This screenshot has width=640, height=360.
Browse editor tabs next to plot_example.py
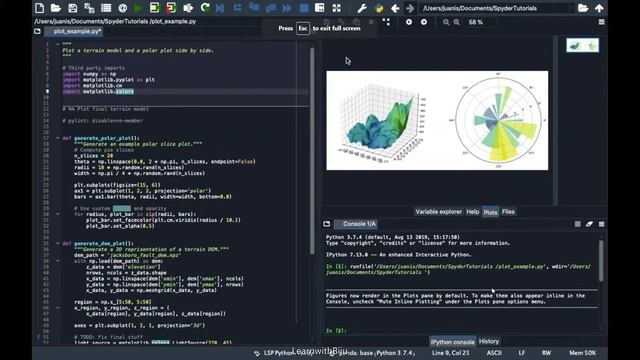37,31
